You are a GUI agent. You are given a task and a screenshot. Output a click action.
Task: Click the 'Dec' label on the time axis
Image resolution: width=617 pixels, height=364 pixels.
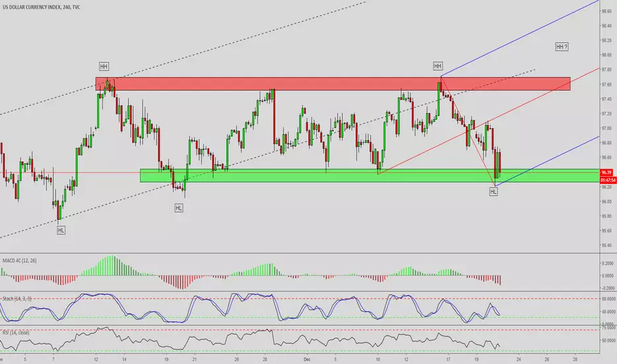point(307,359)
